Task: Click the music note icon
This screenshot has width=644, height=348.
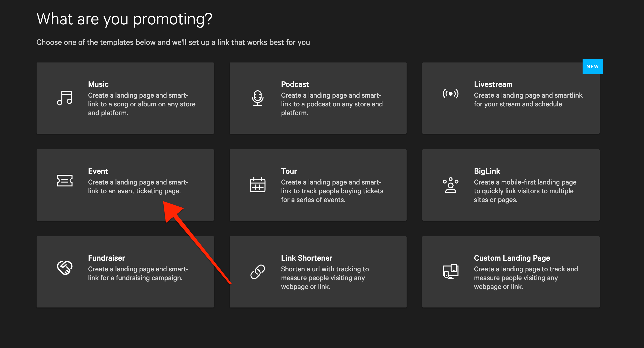Action: (65, 98)
